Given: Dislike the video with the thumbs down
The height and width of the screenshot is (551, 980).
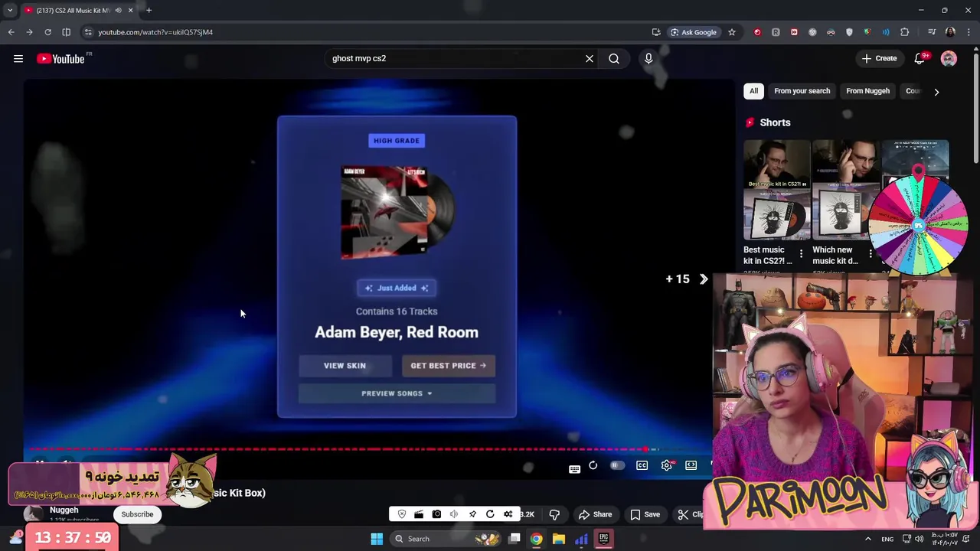Looking at the screenshot, I should click(554, 514).
